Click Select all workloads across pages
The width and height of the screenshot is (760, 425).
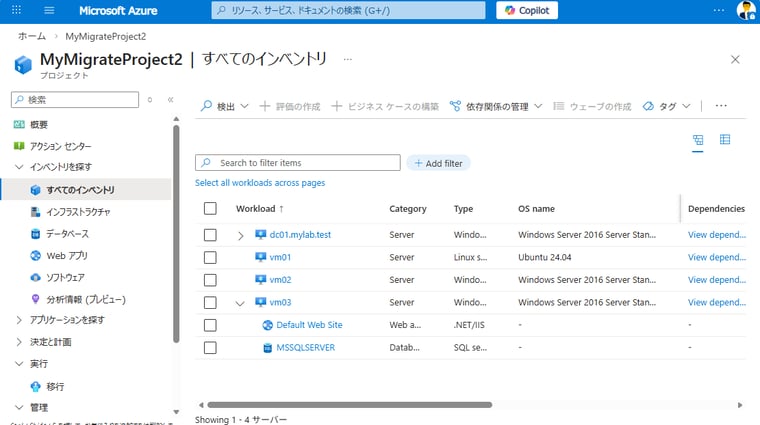260,183
